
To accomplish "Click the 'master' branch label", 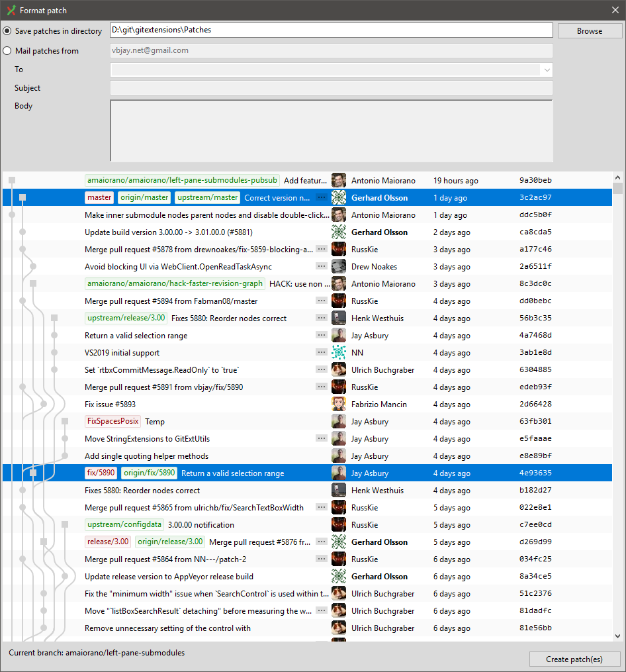I will pos(99,197).
